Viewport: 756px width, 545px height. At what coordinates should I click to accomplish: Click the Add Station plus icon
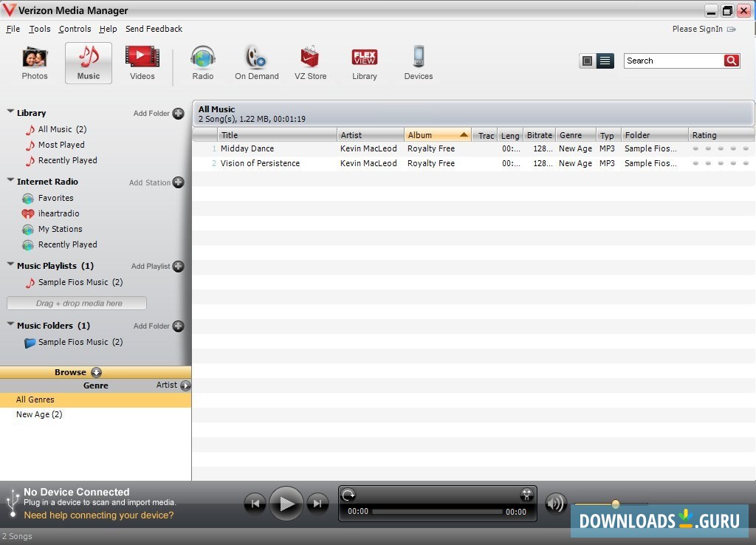pyautogui.click(x=179, y=182)
